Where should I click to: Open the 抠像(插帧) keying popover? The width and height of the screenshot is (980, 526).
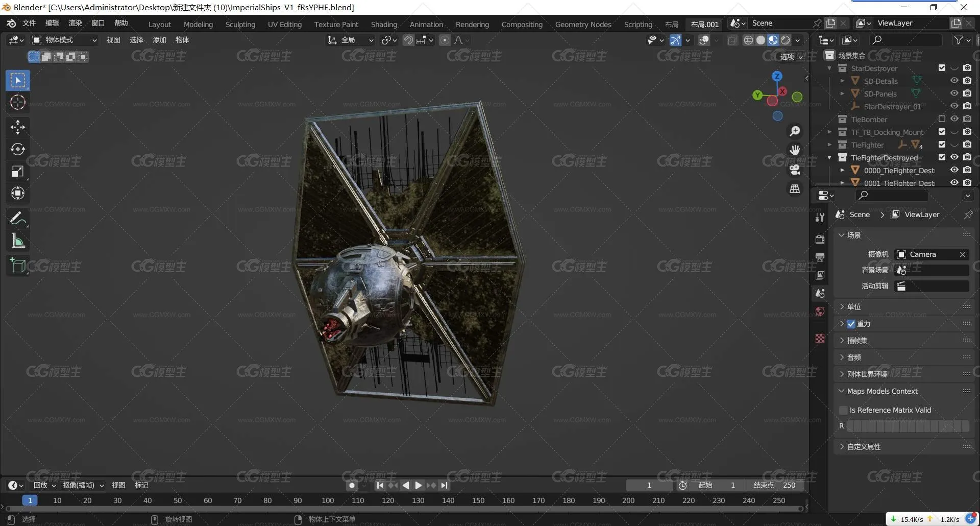83,485
